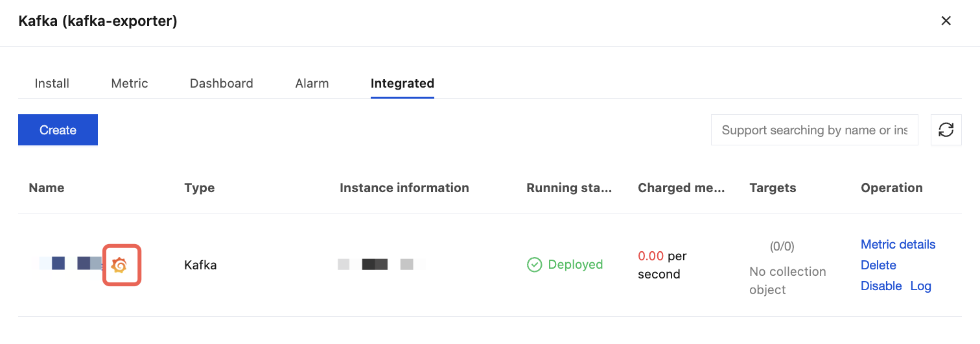Screen dimensions: 980x344
Task: Go to the Dashboard tab
Action: point(221,83)
